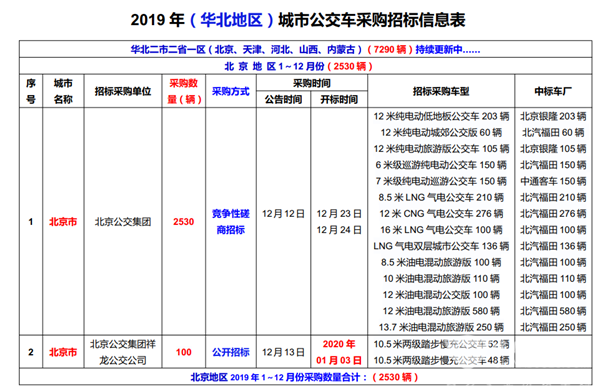Select the 北京银隆203辆 winner entry
The width and height of the screenshot is (600, 392).
pyautogui.click(x=553, y=116)
